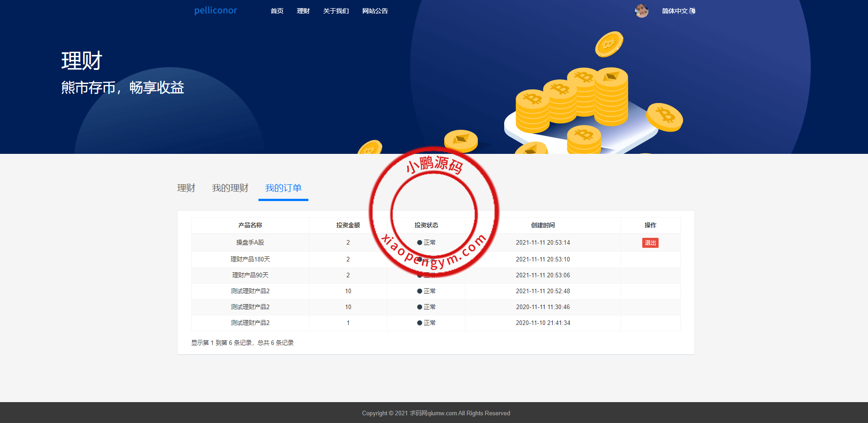This screenshot has width=868, height=423.
Task: Switch to the 我的理财 tab
Action: click(x=230, y=188)
